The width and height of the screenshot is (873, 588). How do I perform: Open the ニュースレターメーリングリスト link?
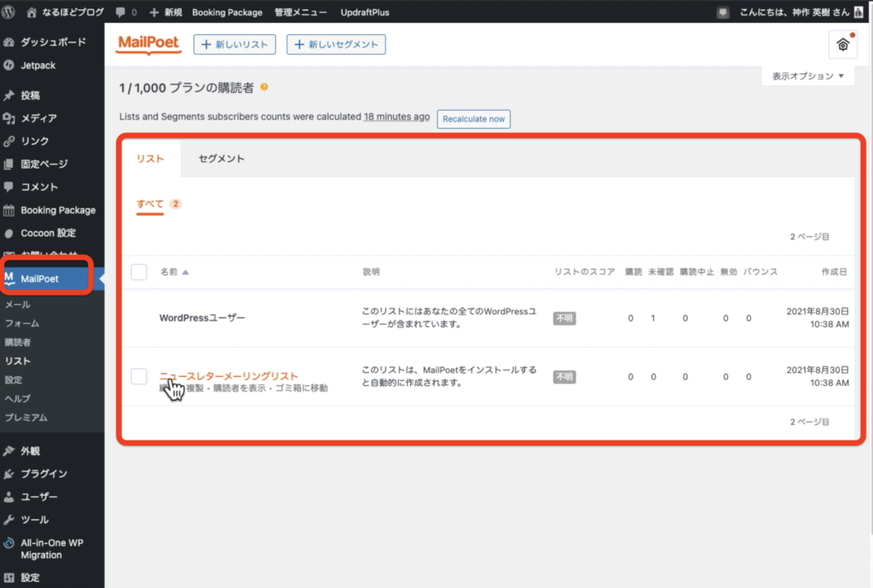coord(228,376)
